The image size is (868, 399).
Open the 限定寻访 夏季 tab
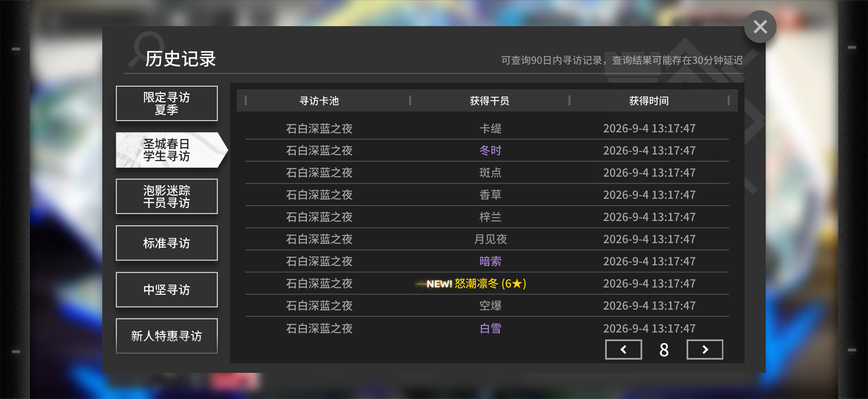pos(167,103)
